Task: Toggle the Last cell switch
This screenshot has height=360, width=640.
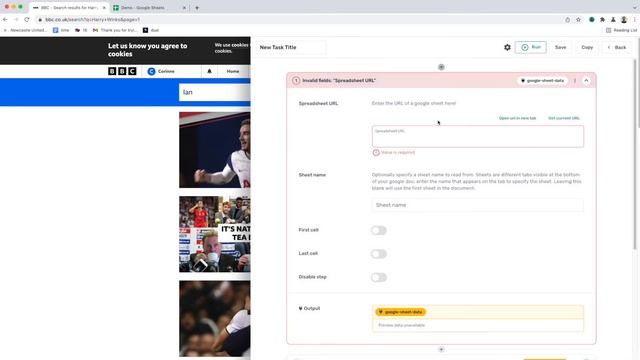Action: (x=379, y=254)
